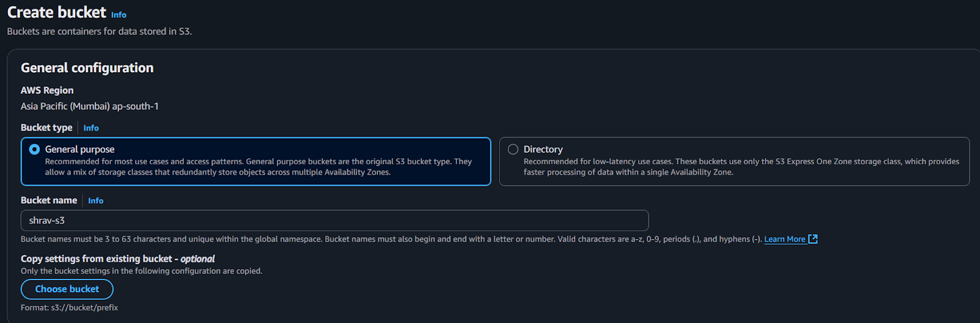Click the external link icon after Learn More
Screen dimensions: 980x323
(x=813, y=239)
